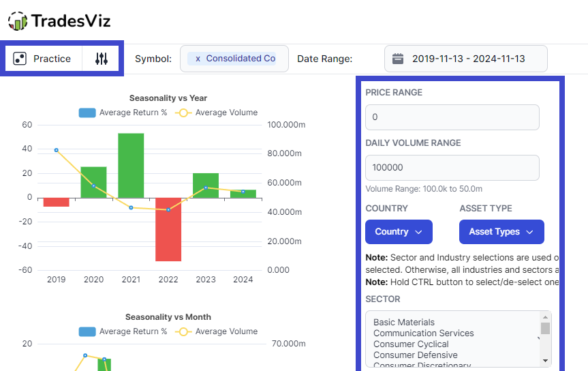Choose Consumer Cyclical sector option
Screen dimensions: 588x371
(x=411, y=344)
